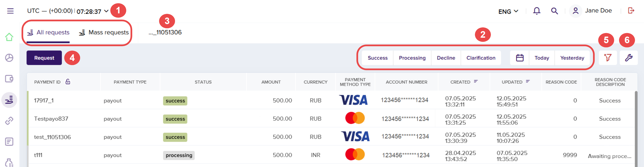Click the INR currency cell
Image resolution: width=644 pixels, height=167 pixels.
315,155
